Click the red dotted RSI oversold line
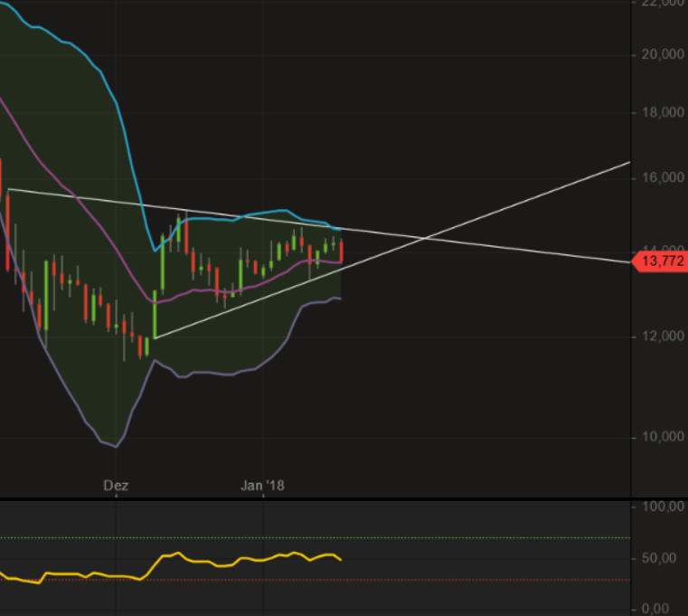Viewport: 688px width, 616px height. 315,580
